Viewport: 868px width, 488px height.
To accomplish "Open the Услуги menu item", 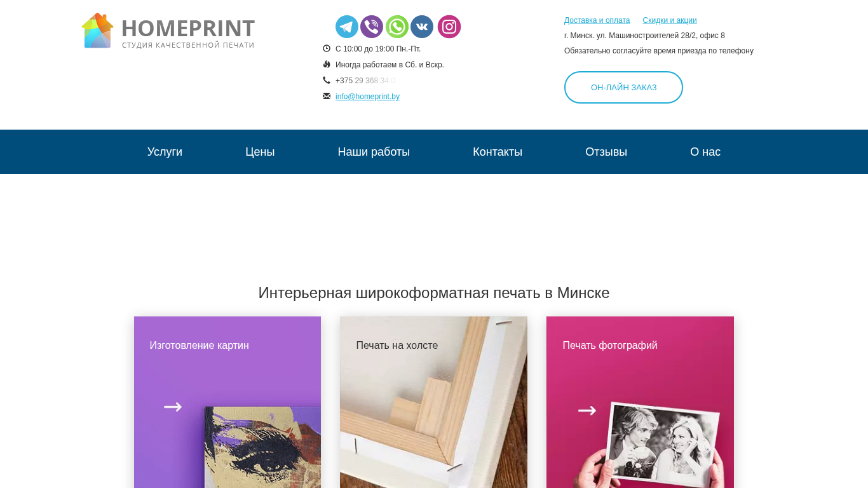I will [165, 152].
